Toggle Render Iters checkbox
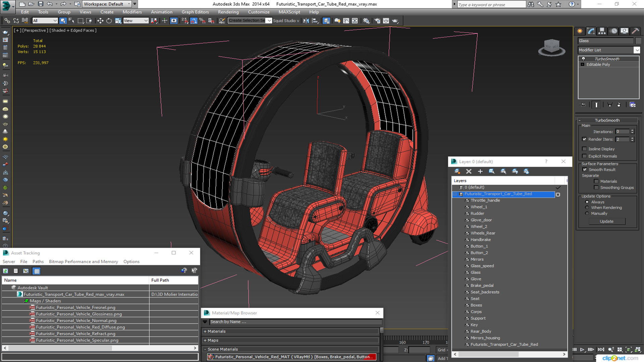This screenshot has height=362, width=644. [584, 139]
